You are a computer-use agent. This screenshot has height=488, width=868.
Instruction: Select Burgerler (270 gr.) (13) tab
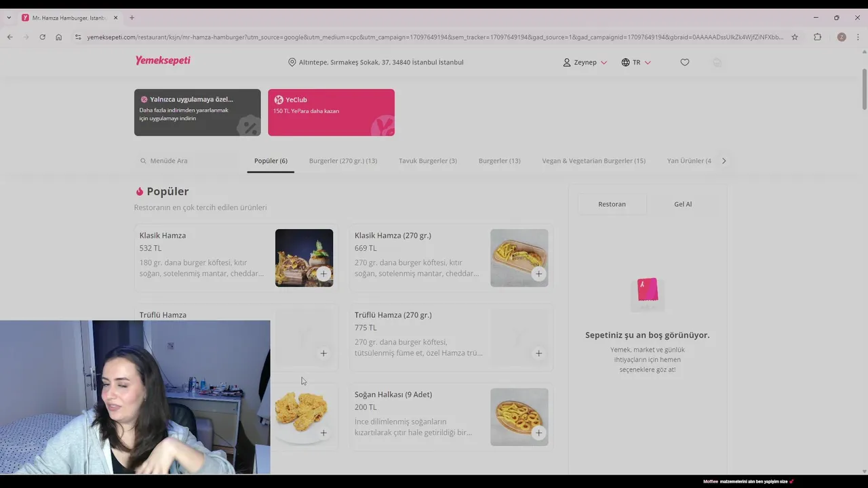(x=343, y=161)
